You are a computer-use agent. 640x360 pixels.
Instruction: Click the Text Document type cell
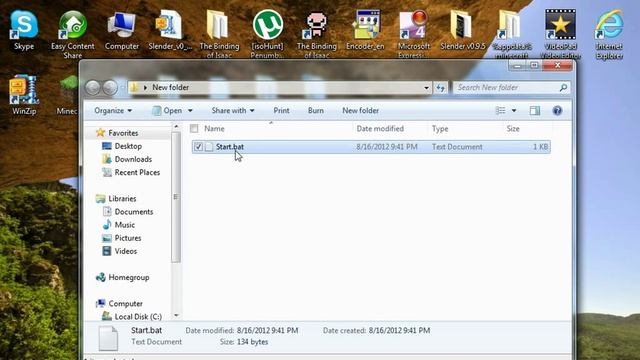tap(457, 147)
